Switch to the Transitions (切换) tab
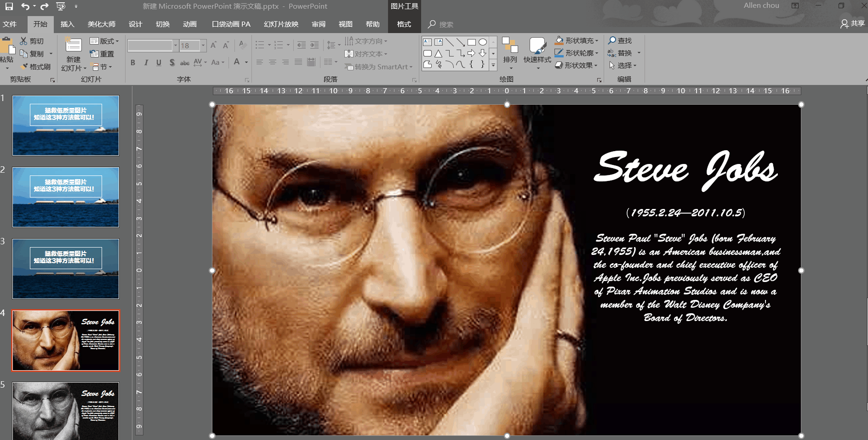Screen dimensions: 868x440 pos(163,24)
